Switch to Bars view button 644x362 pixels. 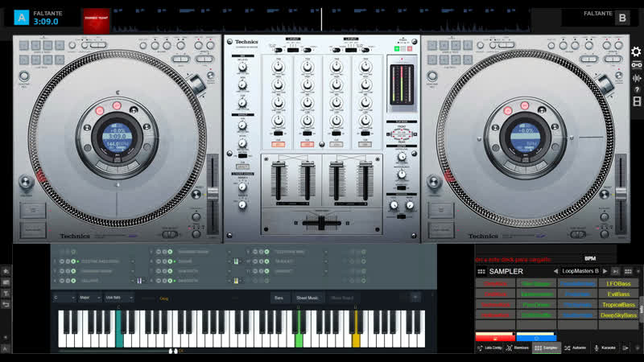(279, 298)
